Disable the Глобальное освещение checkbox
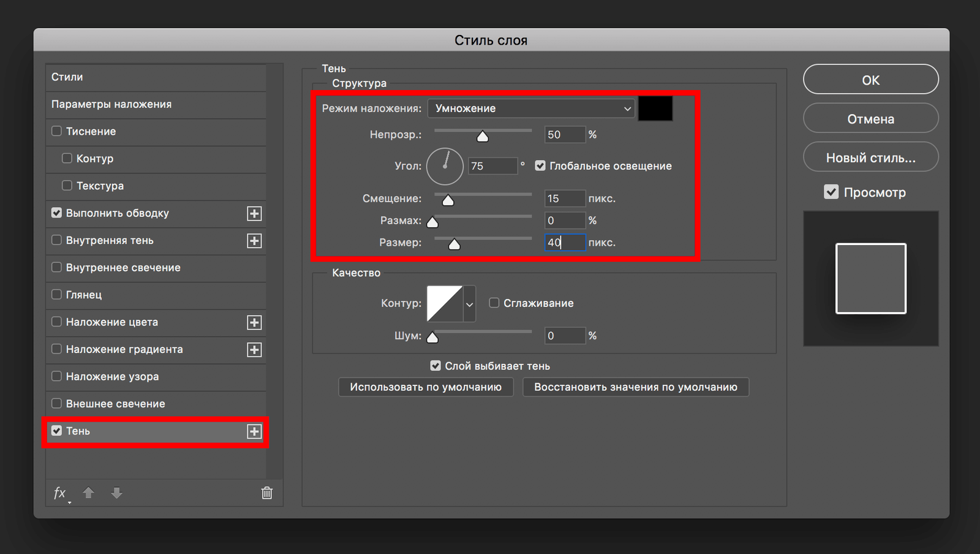This screenshot has width=980, height=554. pyautogui.click(x=540, y=166)
